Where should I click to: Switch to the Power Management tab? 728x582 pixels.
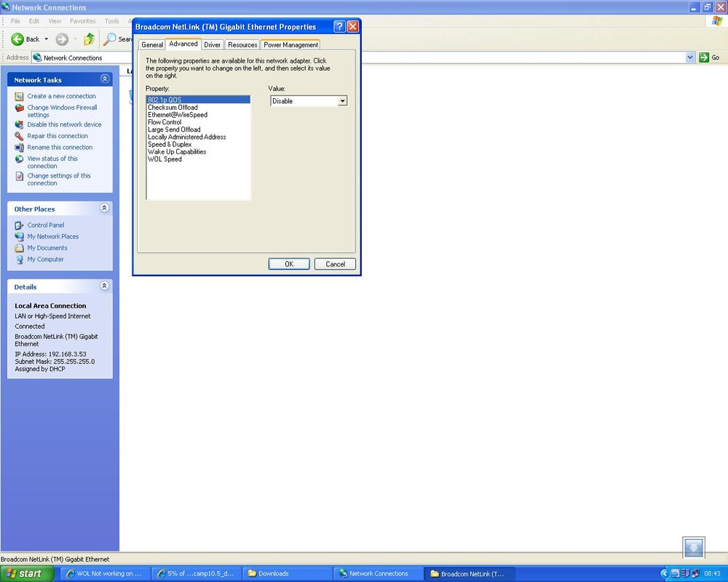[290, 44]
